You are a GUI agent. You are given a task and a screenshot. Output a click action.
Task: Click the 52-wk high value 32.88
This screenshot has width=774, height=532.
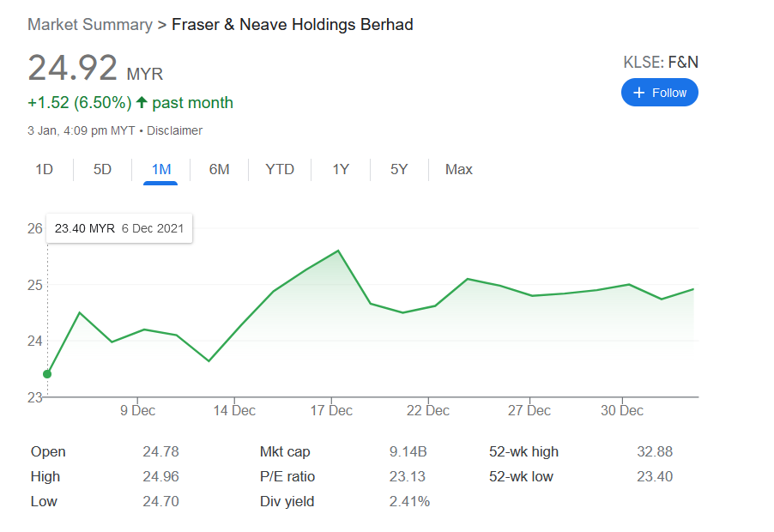click(x=655, y=451)
